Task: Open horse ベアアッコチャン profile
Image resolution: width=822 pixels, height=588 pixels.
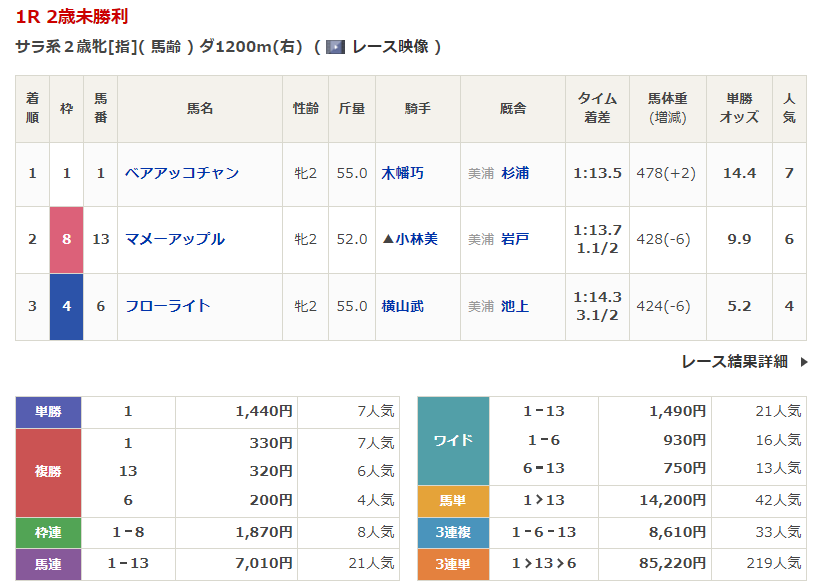Action: coord(182,173)
